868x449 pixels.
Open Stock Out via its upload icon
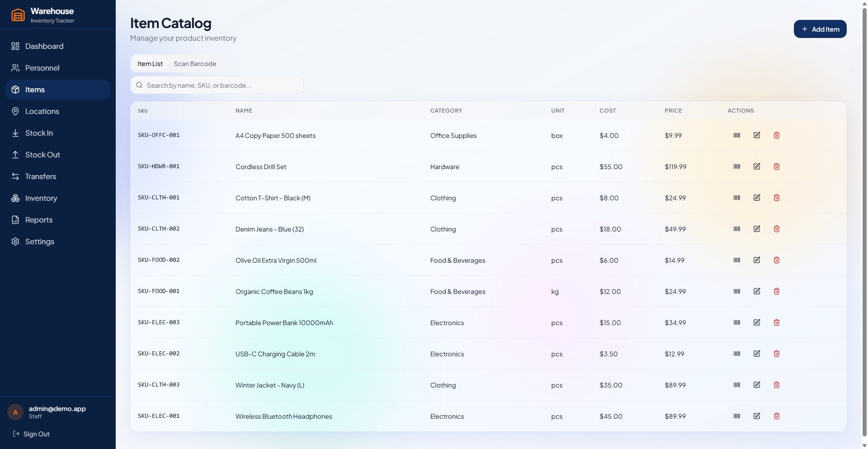pyautogui.click(x=15, y=155)
